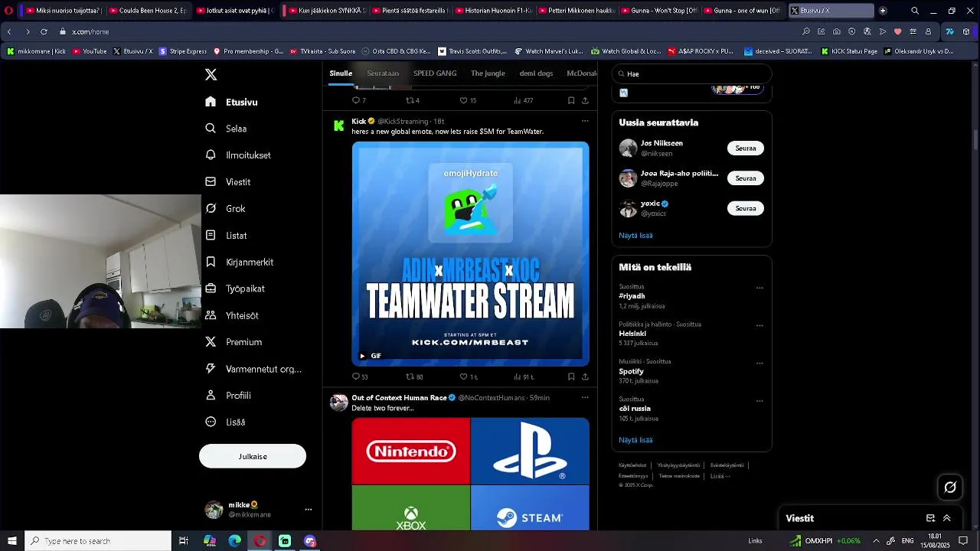Open Profiili profile page
The width and height of the screenshot is (980, 551).
pos(228,396)
